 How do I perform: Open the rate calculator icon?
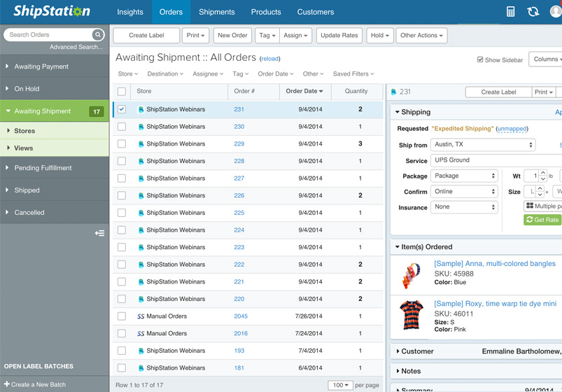[510, 12]
